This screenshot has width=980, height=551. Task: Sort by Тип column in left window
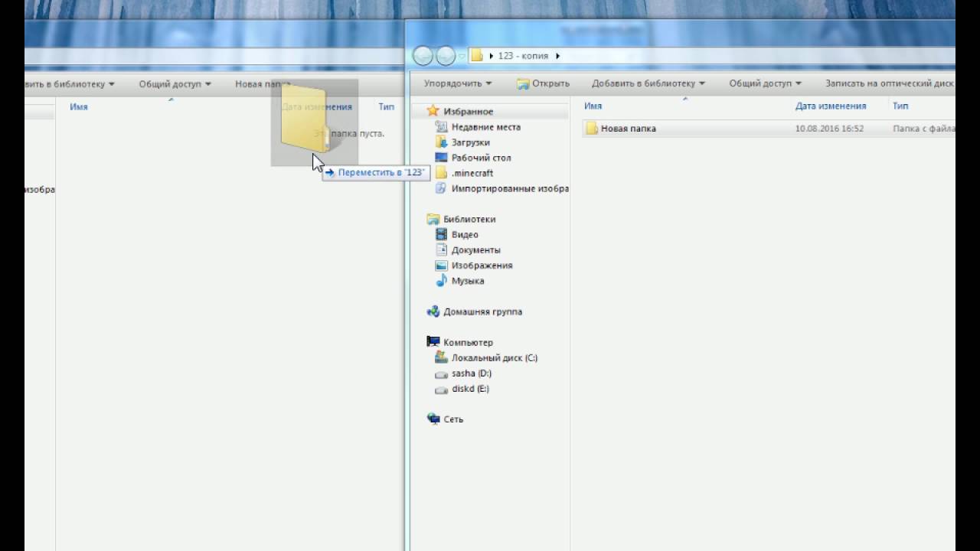[x=386, y=107]
